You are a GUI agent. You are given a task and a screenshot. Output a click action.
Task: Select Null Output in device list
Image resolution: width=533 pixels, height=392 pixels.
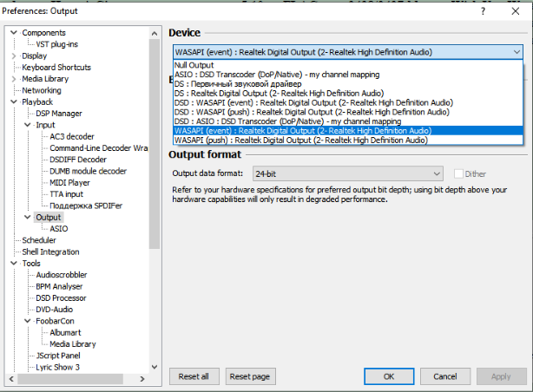pos(348,65)
